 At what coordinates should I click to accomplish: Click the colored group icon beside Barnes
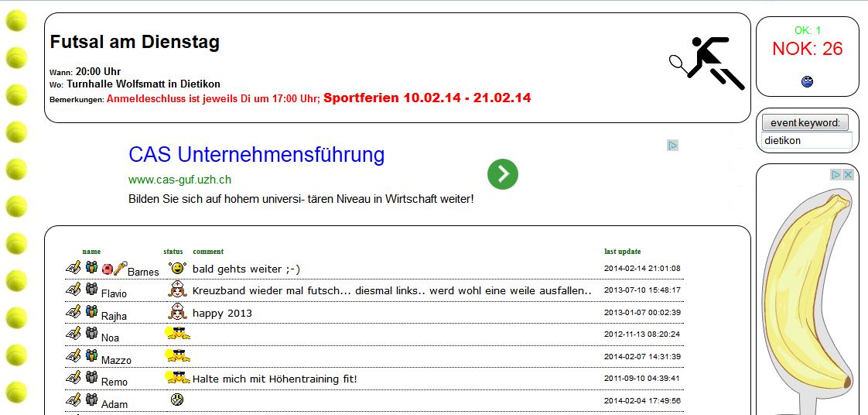tap(91, 267)
